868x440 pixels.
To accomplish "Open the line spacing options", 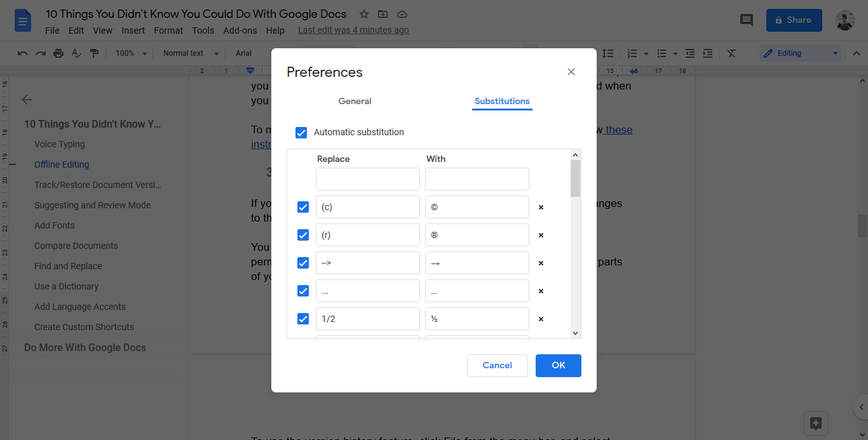I will [x=608, y=53].
